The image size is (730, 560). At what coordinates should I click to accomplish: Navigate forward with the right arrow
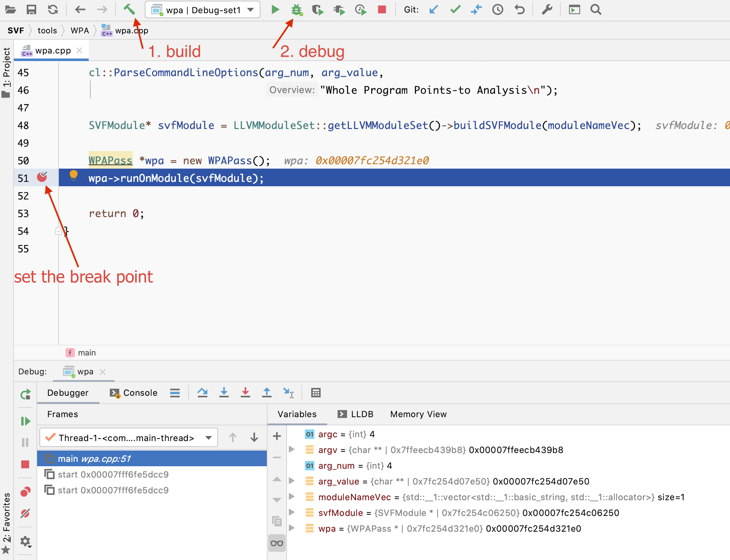[x=102, y=10]
